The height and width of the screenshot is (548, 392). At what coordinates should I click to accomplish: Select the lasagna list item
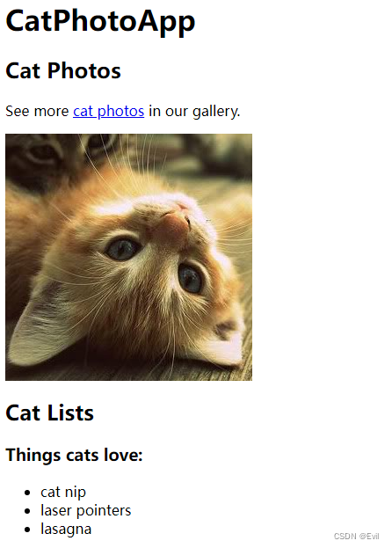pyautogui.click(x=66, y=530)
